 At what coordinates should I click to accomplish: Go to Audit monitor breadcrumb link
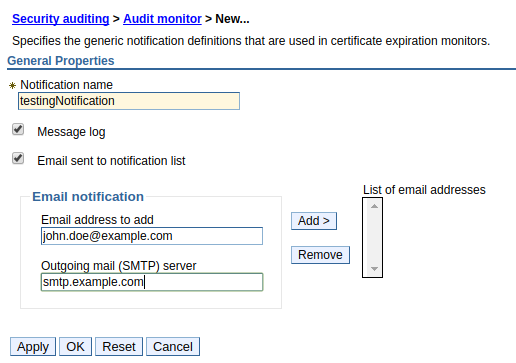point(162,19)
